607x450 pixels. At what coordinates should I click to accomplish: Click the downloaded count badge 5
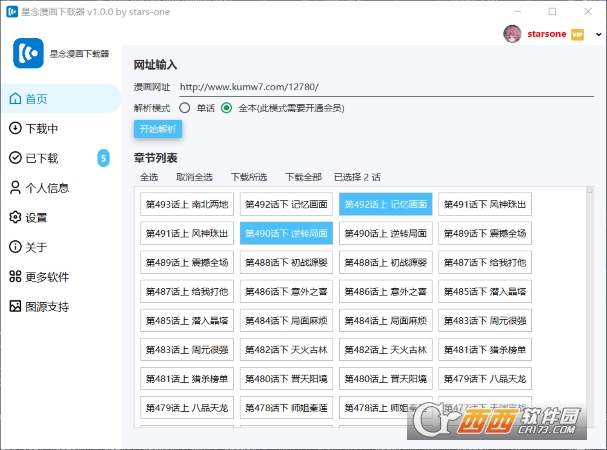103,158
